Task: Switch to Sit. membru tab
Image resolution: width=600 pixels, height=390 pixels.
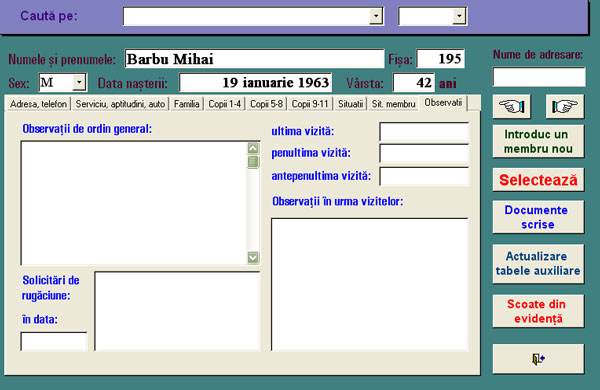Action: 393,104
